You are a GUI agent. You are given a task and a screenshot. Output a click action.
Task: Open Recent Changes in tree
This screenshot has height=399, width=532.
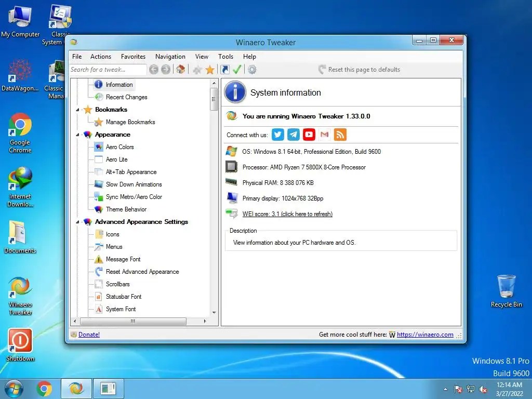coord(126,97)
